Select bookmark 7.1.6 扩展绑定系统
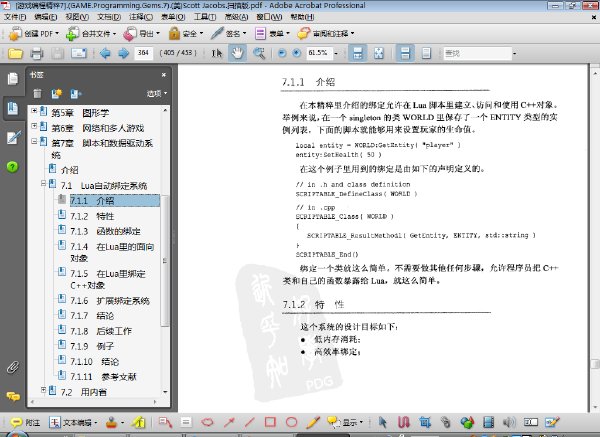The height and width of the screenshot is (437, 600). (x=109, y=301)
